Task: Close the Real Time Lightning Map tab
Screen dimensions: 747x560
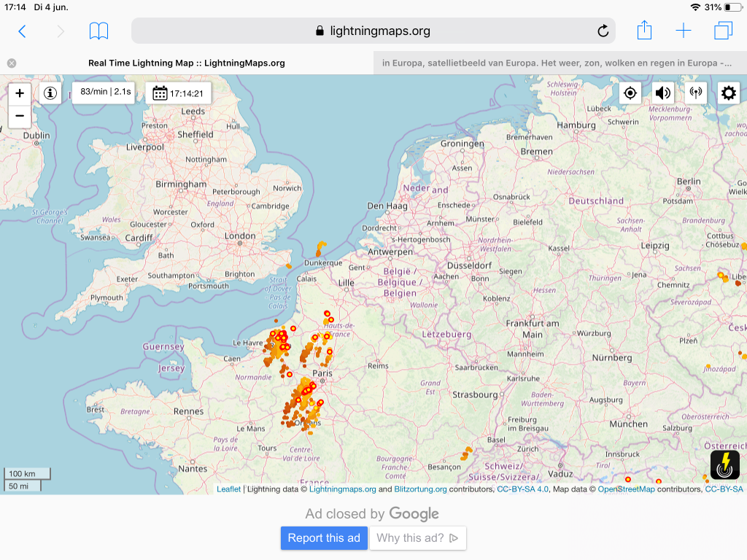Action: (12, 63)
